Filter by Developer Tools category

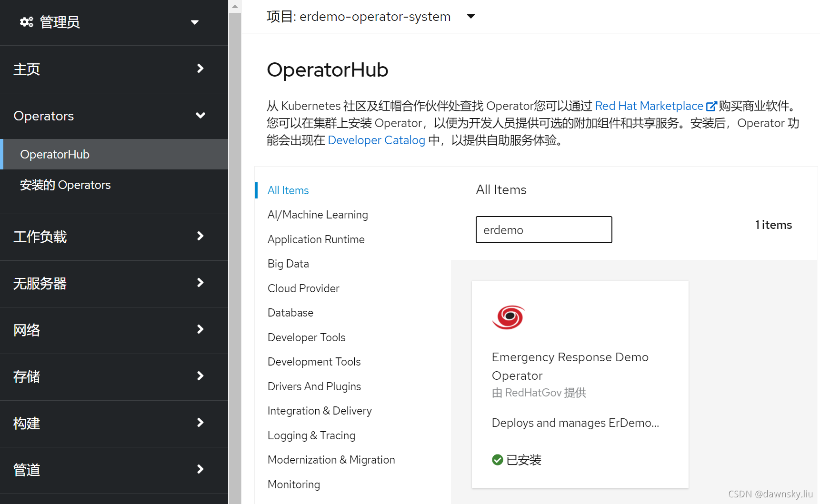[307, 337]
